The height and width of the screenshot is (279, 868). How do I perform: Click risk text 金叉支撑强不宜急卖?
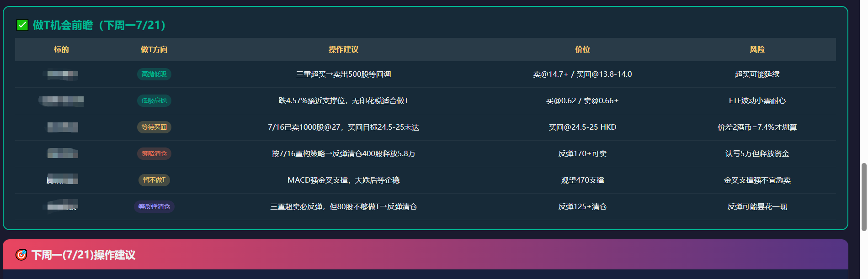pyautogui.click(x=757, y=180)
